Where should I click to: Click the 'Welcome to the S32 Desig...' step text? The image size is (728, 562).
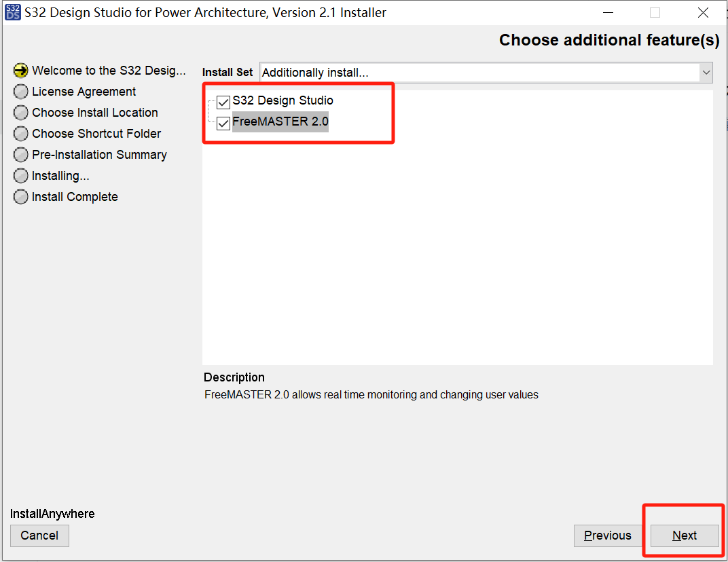pos(109,71)
